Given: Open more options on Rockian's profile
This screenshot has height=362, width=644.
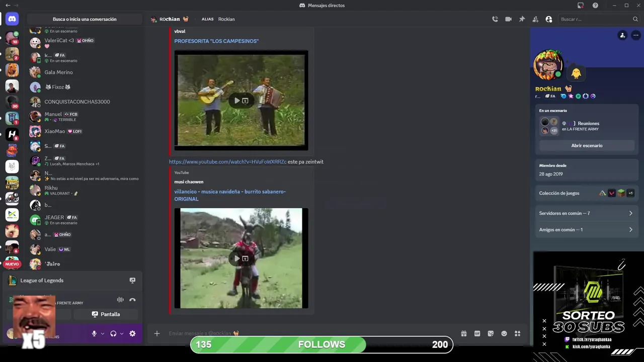Looking at the screenshot, I should [636, 35].
